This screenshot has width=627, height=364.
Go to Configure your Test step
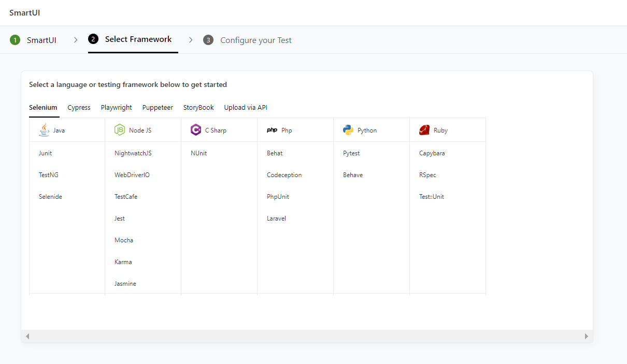click(x=256, y=40)
